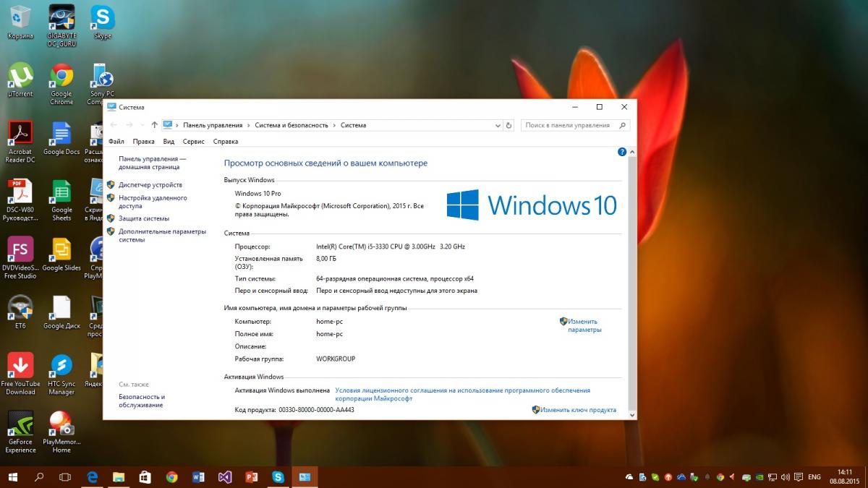Open the Файл menu
Screen dimensions: 868x488
coord(116,142)
